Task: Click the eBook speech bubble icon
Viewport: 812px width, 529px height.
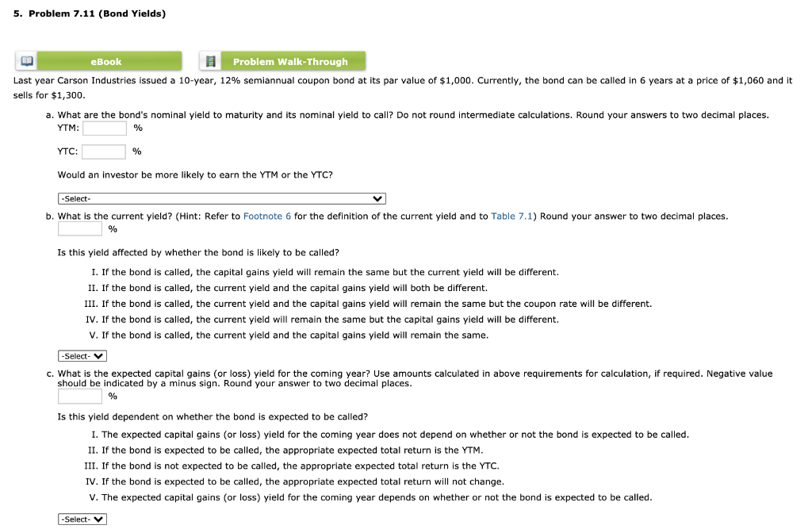Action: coord(25,60)
